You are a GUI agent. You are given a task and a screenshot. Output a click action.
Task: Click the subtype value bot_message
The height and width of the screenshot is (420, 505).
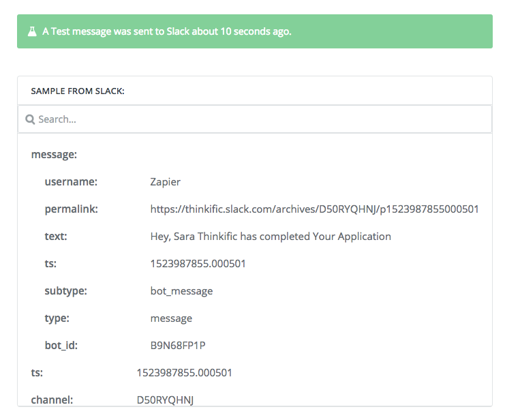tap(181, 291)
